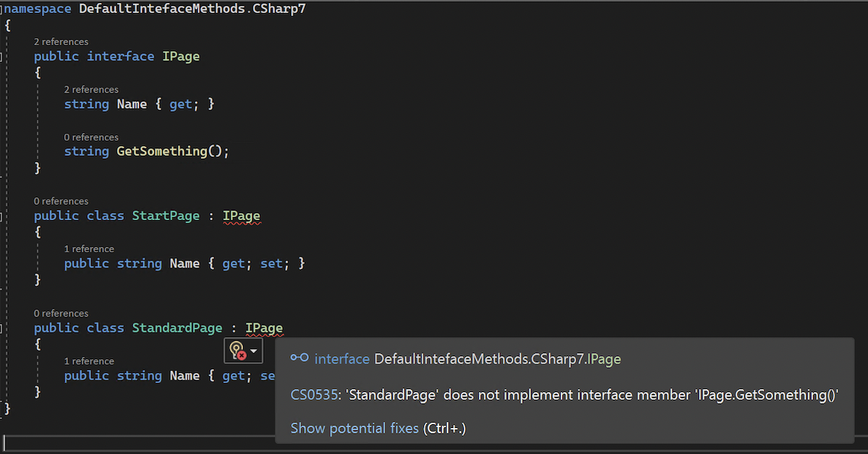Open the 0 references CodeLens above GetSomething

[x=91, y=137]
